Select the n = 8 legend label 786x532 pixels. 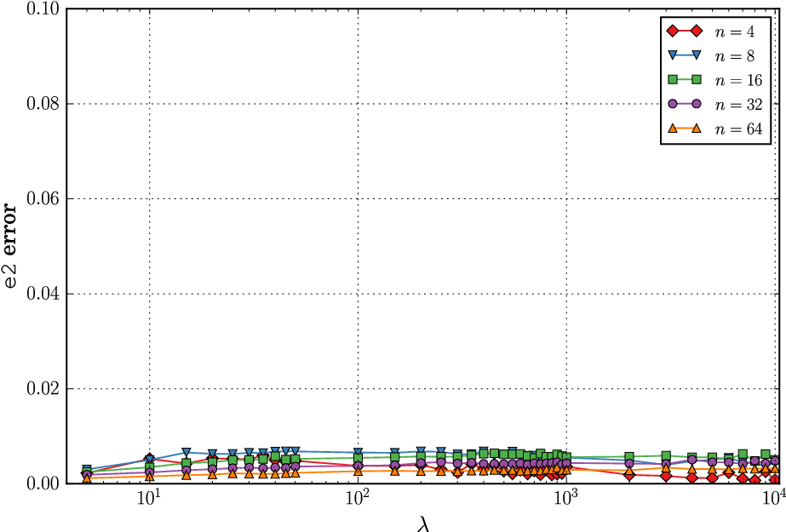(x=734, y=56)
